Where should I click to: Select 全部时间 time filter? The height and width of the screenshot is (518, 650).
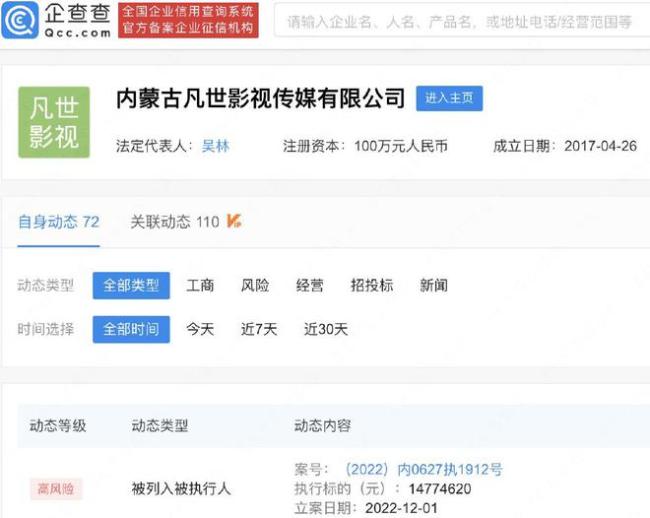131,329
